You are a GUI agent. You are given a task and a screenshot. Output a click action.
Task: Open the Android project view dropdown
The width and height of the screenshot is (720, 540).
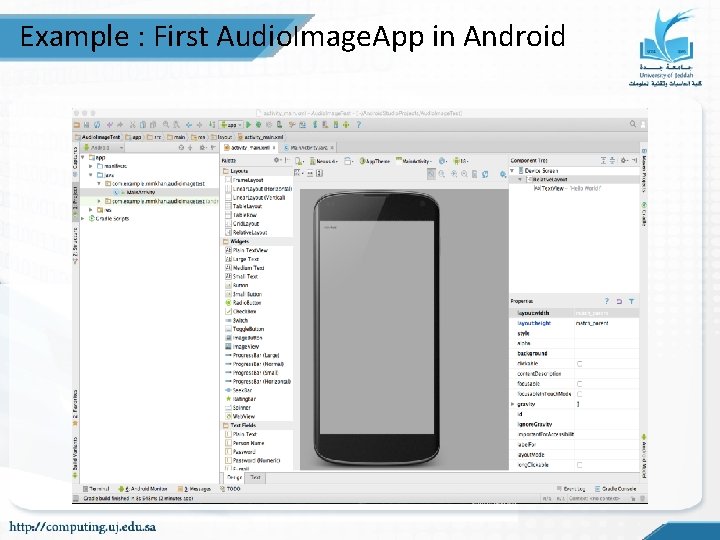coord(104,147)
